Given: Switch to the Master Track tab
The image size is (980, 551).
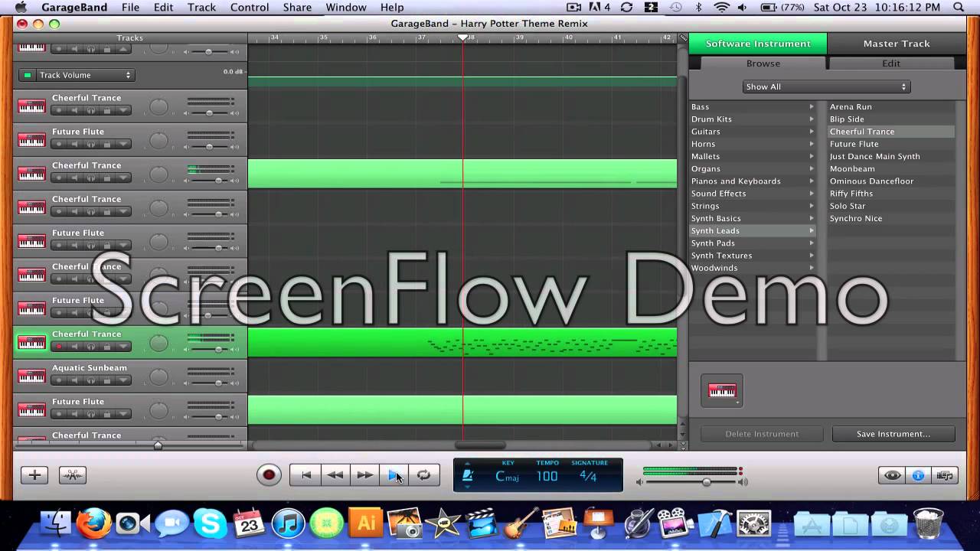Looking at the screenshot, I should pos(897,44).
